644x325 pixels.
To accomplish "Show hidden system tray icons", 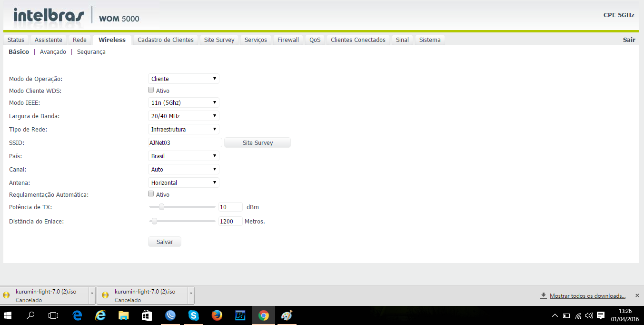I will pos(555,315).
